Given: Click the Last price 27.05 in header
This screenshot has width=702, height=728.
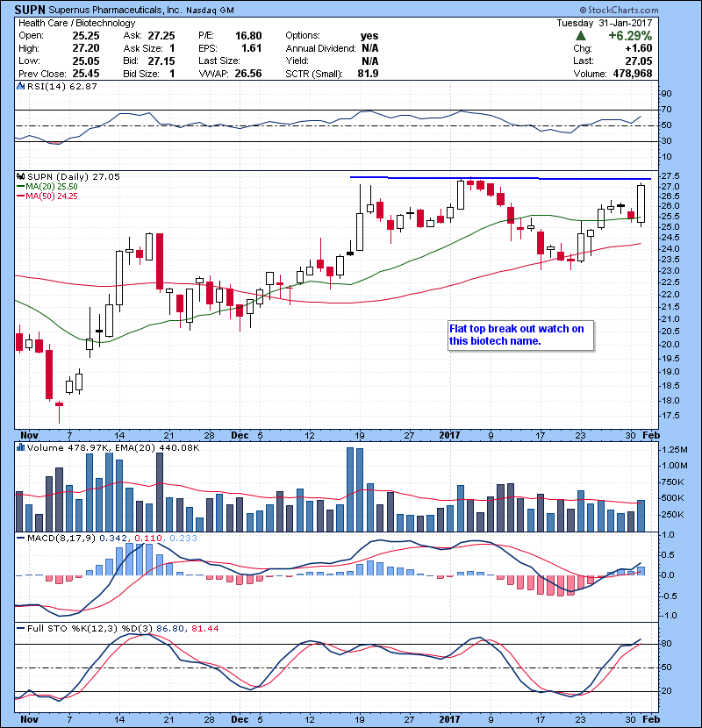Looking at the screenshot, I should coord(638,61).
